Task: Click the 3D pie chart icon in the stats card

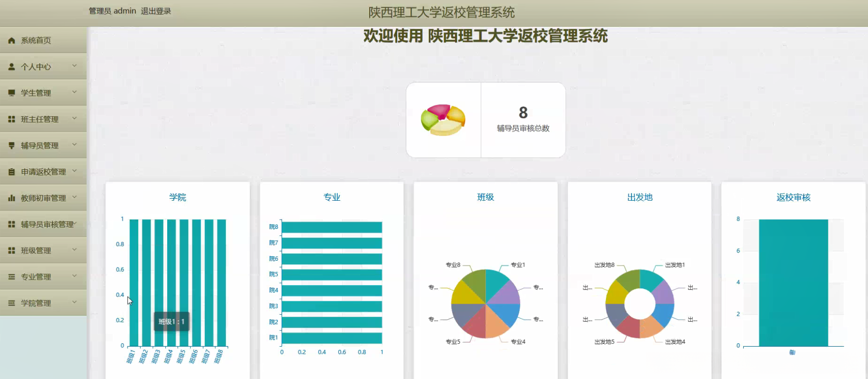Action: click(443, 120)
